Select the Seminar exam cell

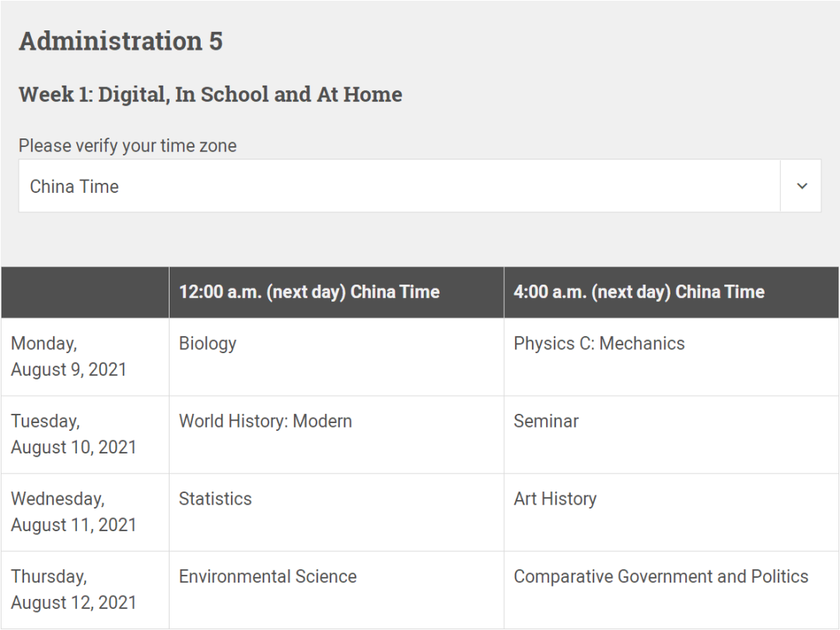click(x=546, y=422)
